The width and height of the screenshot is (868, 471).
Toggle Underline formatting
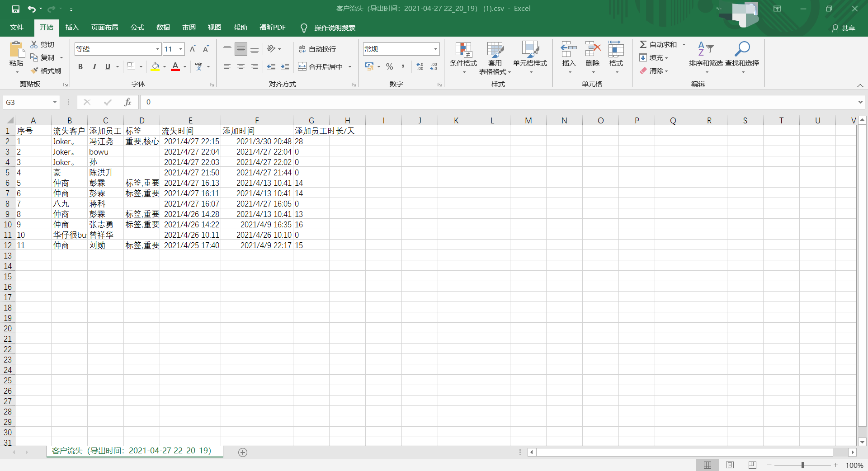[x=108, y=66]
